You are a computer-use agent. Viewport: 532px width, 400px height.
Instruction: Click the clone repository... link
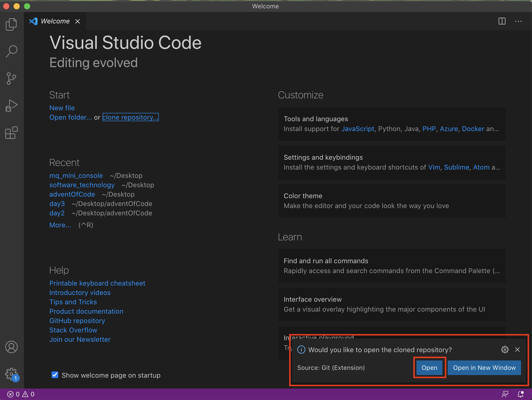point(130,117)
